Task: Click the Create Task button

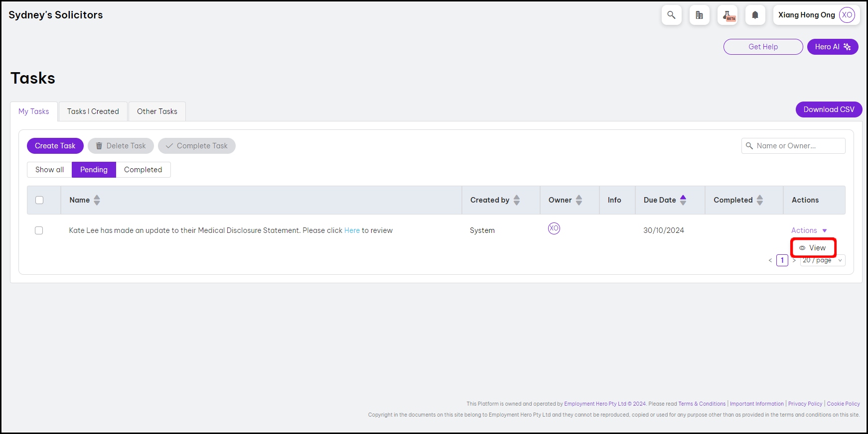Action: (55, 146)
